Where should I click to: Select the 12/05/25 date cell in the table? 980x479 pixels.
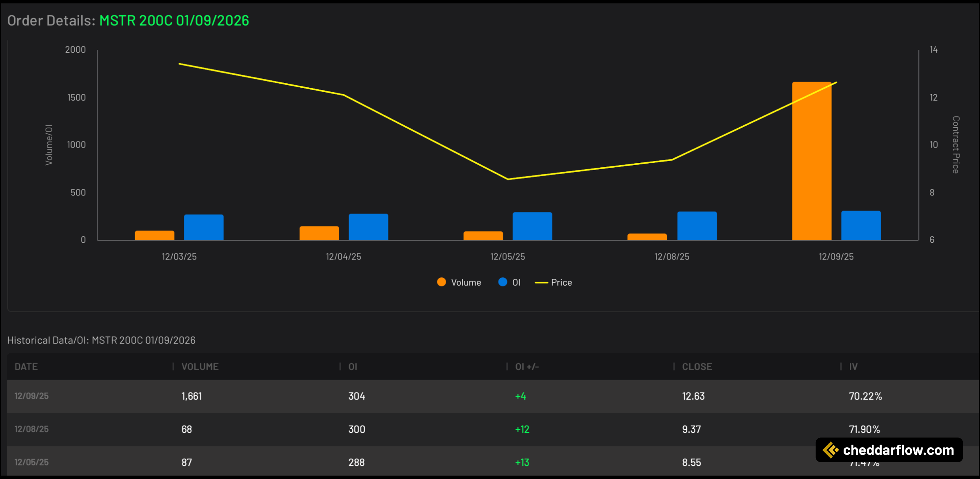(x=31, y=462)
